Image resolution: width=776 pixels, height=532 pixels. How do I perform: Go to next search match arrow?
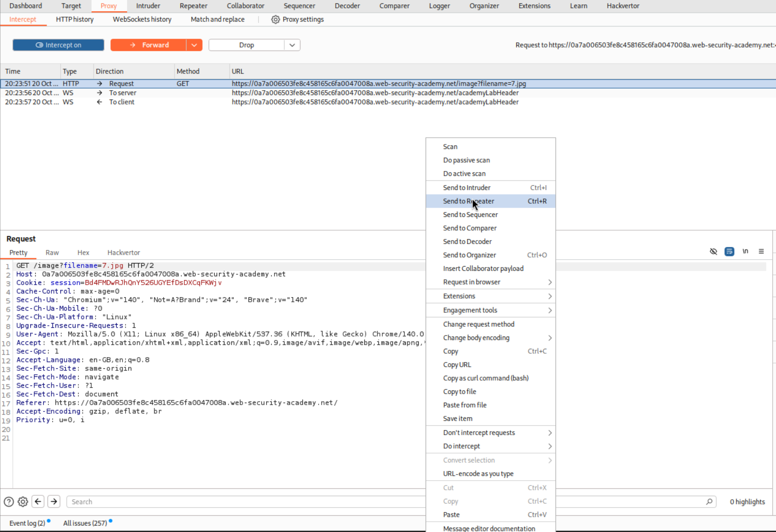click(54, 502)
